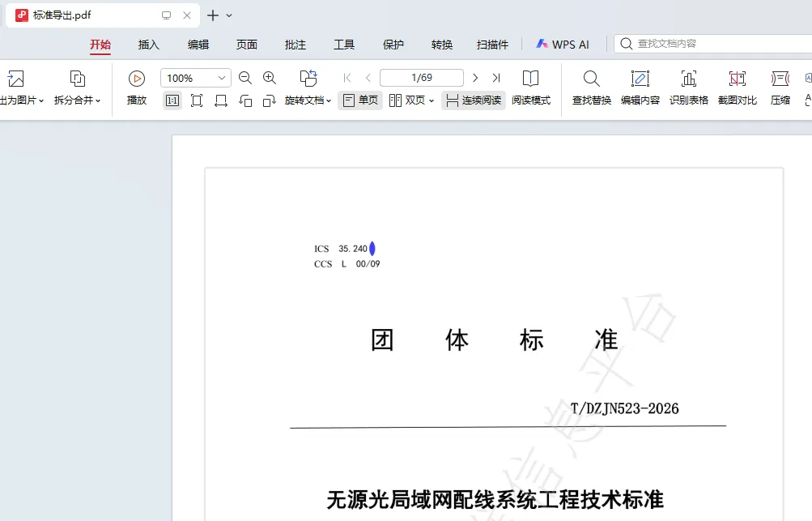812x521 pixels.
Task: Select the 编辑内容 edit tool
Action: tap(640, 88)
